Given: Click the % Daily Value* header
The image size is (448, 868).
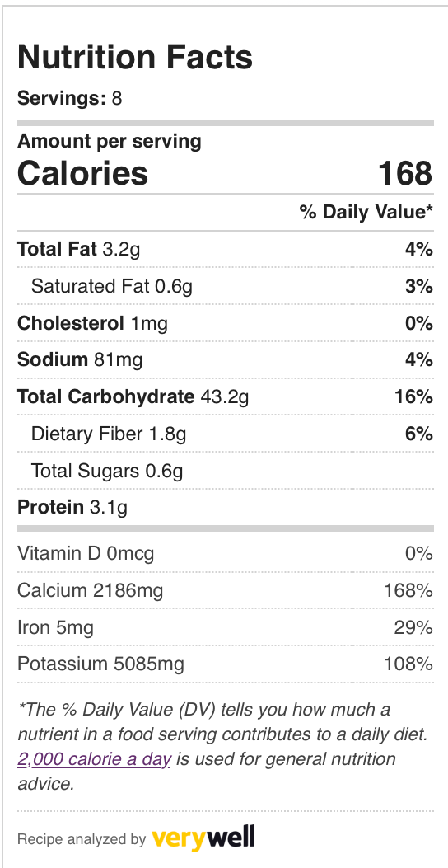Looking at the screenshot, I should (366, 212).
